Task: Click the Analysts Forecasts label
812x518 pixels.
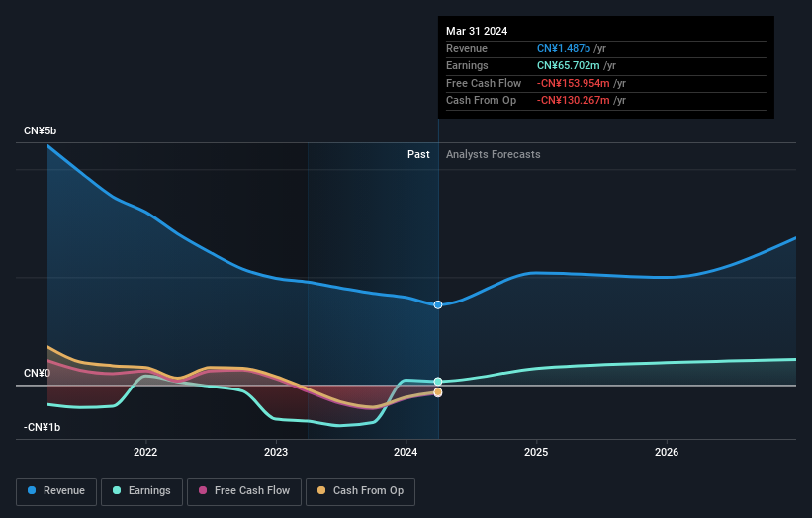Action: point(493,155)
